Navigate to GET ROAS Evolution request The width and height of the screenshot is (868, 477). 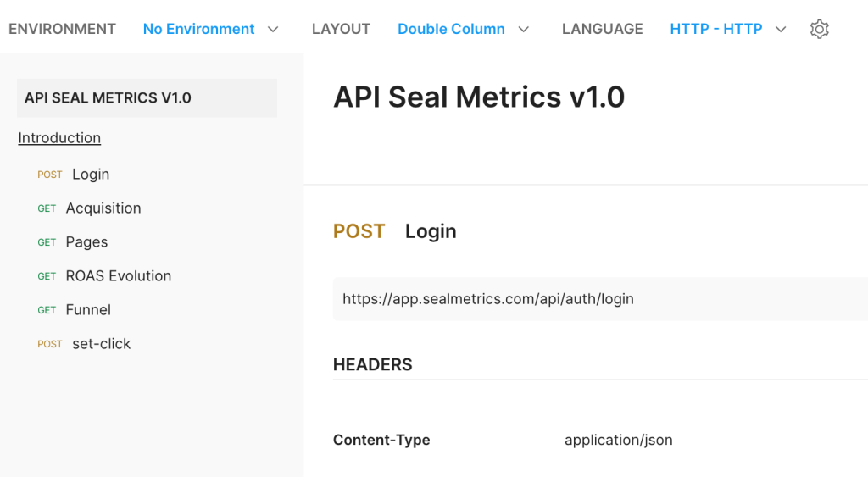pos(118,276)
